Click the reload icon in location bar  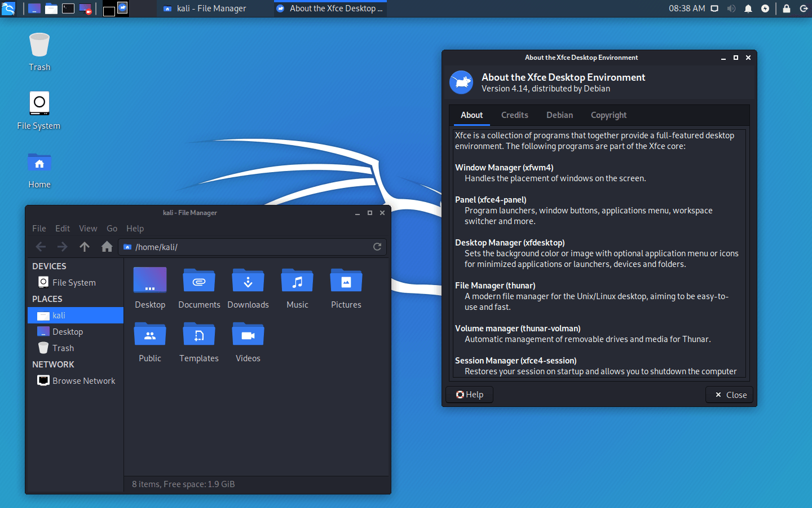[x=377, y=247]
